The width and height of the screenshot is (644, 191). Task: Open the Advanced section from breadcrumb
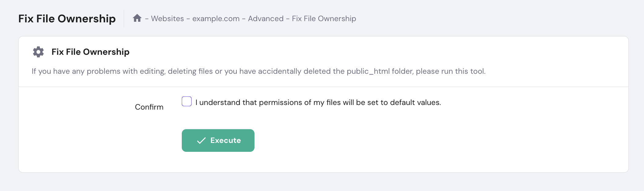coord(266,18)
